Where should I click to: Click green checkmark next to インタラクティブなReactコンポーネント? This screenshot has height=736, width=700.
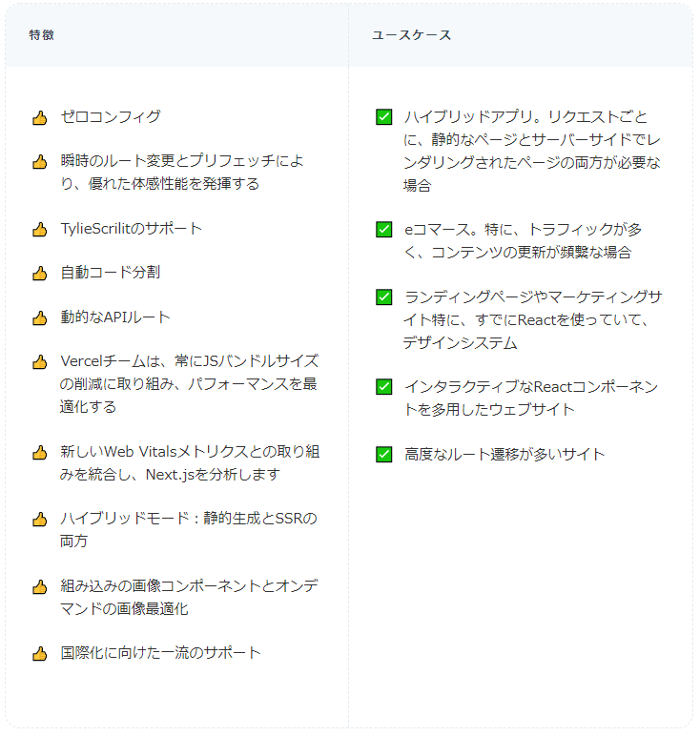384,387
